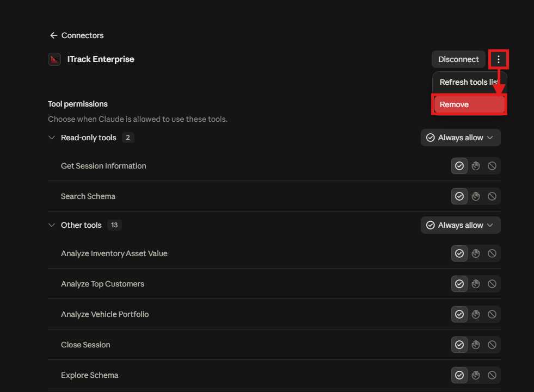Click the Search Schema tool name
The width and height of the screenshot is (534, 392).
(88, 196)
